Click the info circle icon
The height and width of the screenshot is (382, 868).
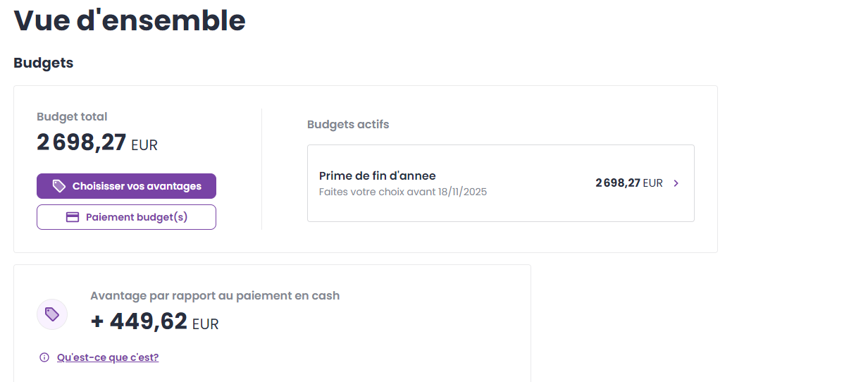(44, 357)
